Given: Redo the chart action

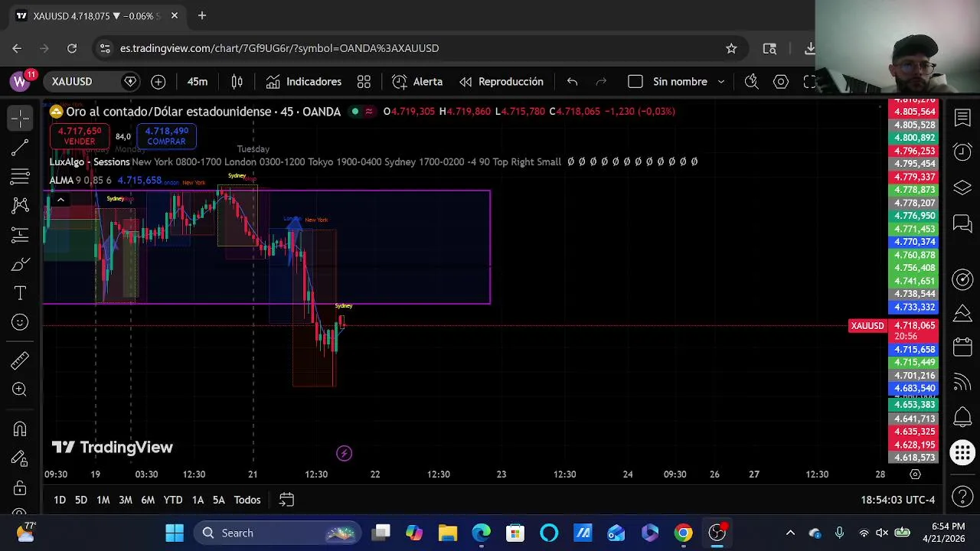Looking at the screenshot, I should 601,82.
